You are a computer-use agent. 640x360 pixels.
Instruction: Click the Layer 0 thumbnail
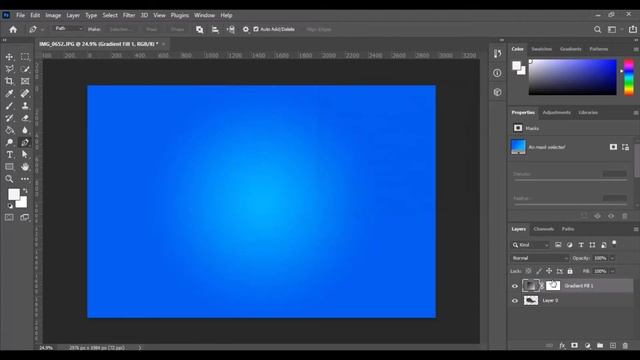point(531,301)
